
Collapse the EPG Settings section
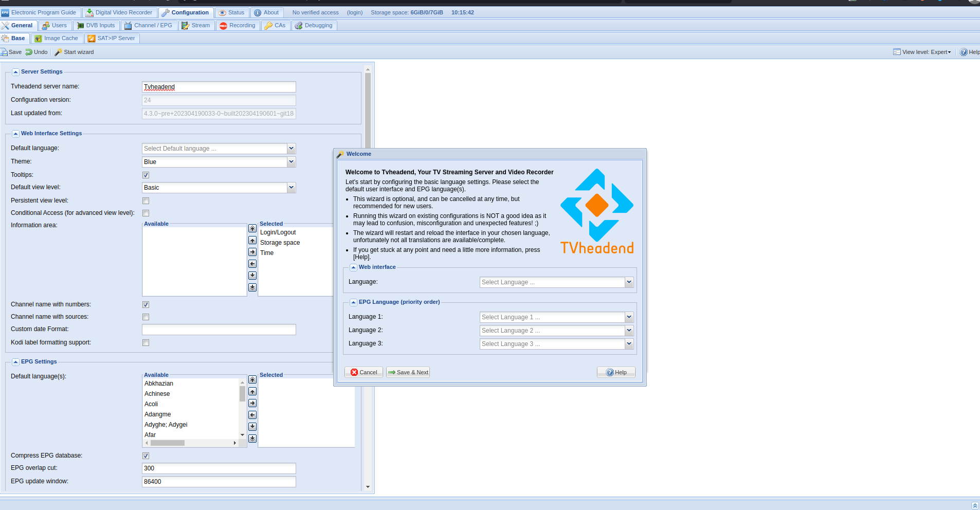(x=15, y=362)
